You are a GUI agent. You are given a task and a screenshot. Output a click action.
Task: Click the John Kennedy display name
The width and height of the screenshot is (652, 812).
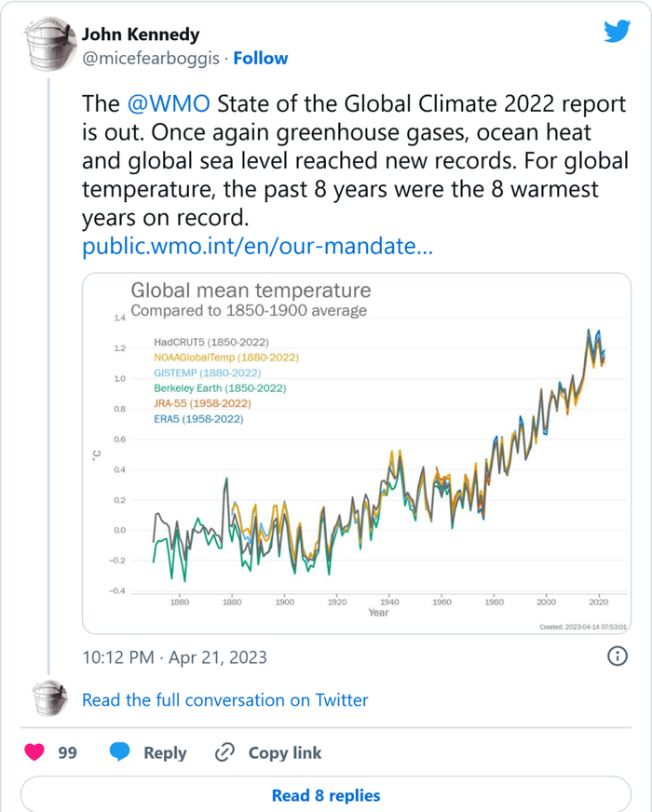141,34
